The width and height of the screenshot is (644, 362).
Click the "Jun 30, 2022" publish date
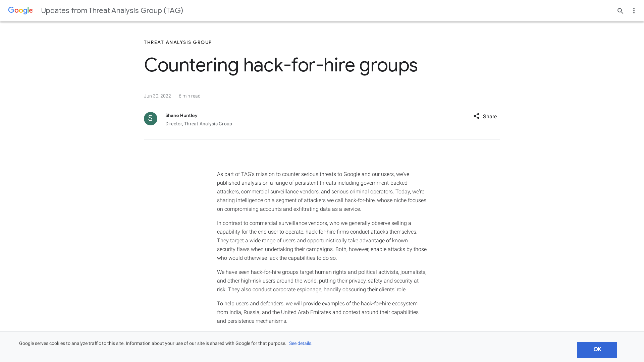(x=157, y=96)
